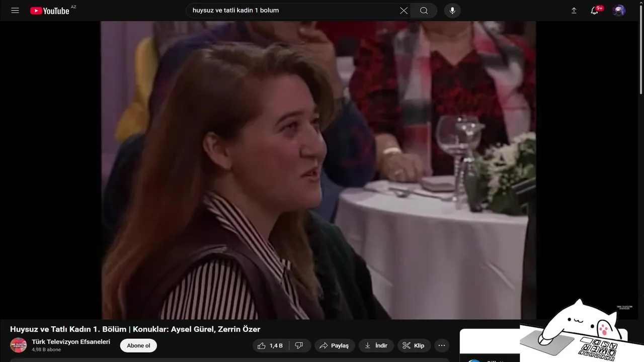The width and height of the screenshot is (644, 362).
Task: Click the magnifier search button
Action: pos(424,11)
